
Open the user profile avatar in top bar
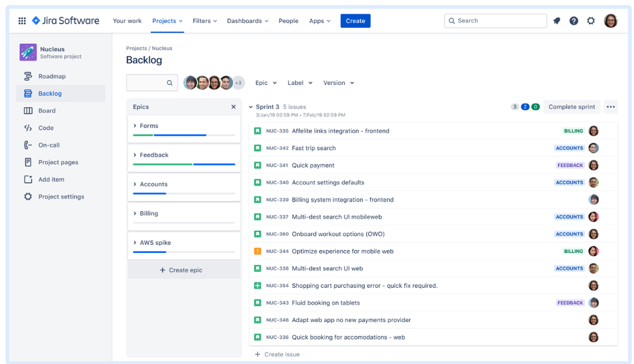[x=611, y=20]
